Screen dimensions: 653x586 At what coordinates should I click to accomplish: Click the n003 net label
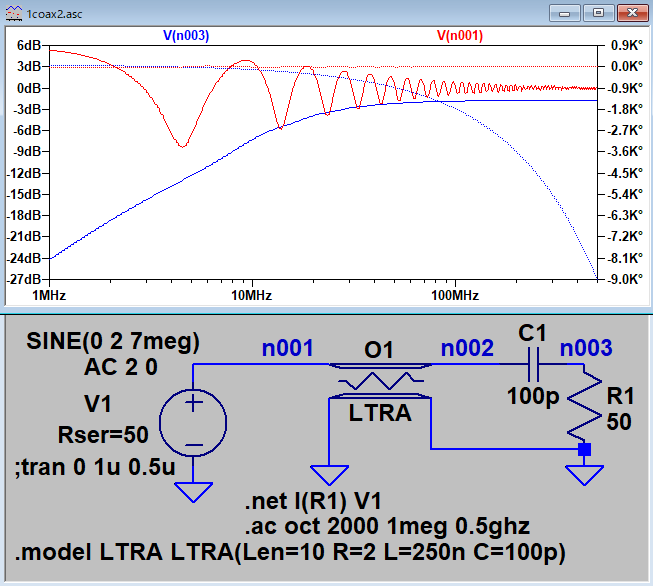coord(586,348)
